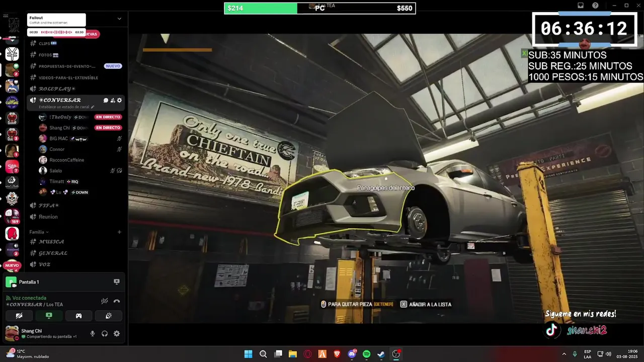The image size is (644, 362).
Task: Click EN DIRECTO badge next to Shang Chi
Action: (108, 128)
